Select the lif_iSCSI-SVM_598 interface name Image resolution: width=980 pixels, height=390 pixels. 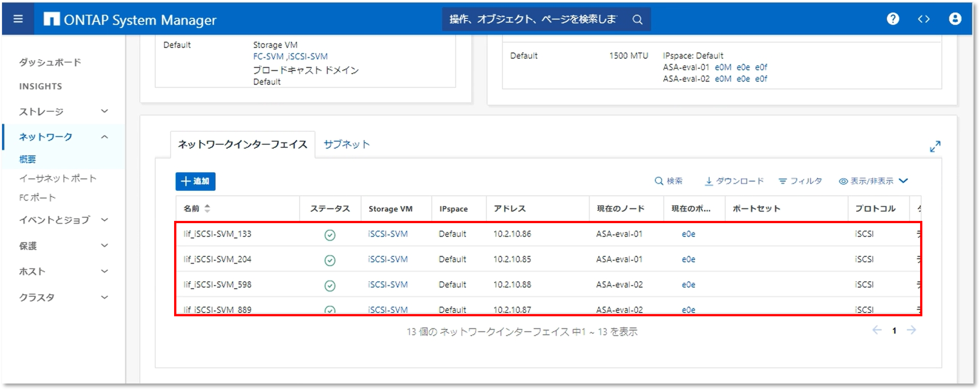tap(217, 285)
